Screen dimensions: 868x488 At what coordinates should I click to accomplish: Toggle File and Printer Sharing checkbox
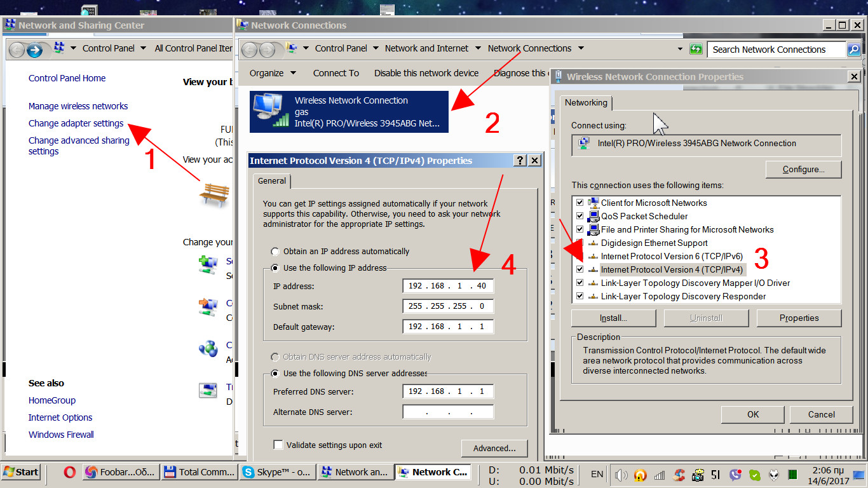click(x=579, y=229)
